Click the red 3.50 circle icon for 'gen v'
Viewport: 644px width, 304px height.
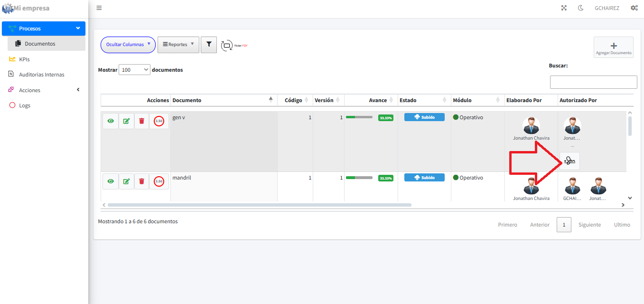point(159,121)
